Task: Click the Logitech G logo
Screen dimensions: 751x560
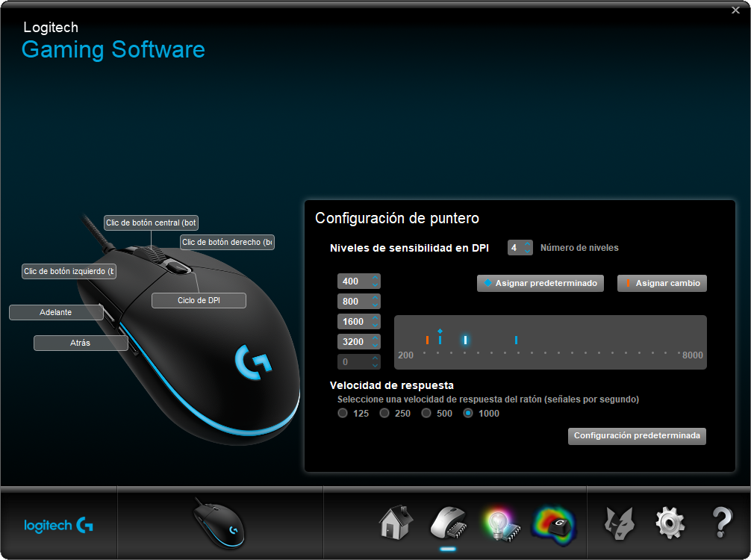Action: 59,525
